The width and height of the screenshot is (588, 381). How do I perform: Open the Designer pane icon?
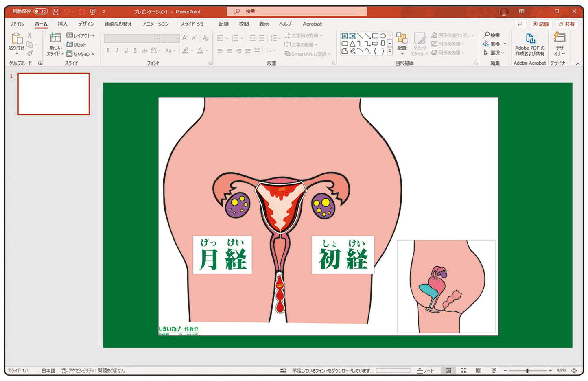(560, 39)
